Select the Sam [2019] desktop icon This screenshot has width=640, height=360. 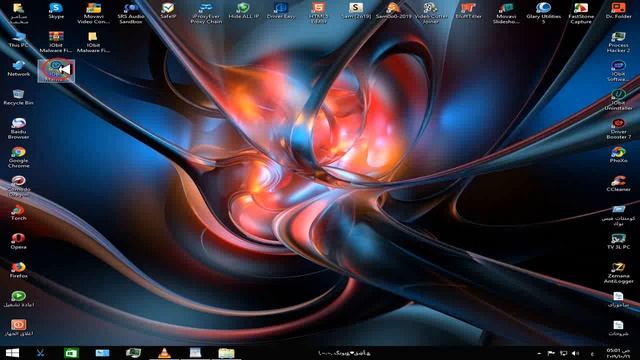point(356,11)
